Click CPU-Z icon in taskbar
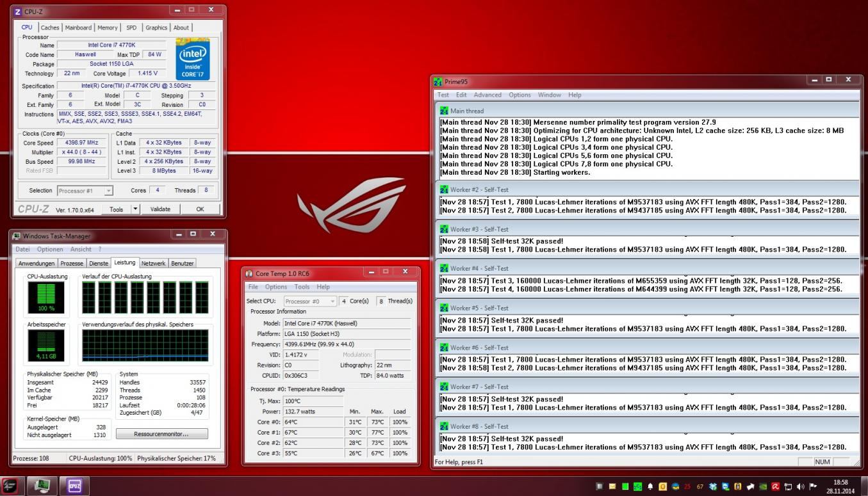This screenshot has width=868, height=496. pos(75,486)
